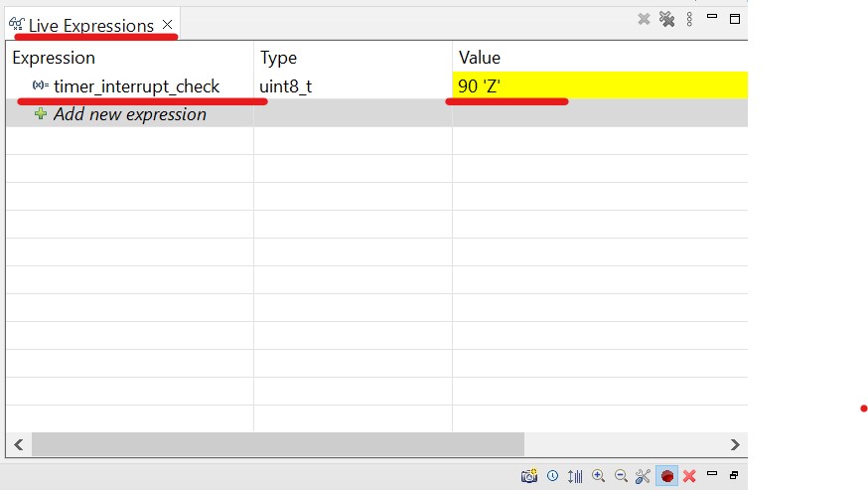Screen dimensions: 868x490
Task: Click the right arrow of horizontal scrollbar
Action: (735, 444)
